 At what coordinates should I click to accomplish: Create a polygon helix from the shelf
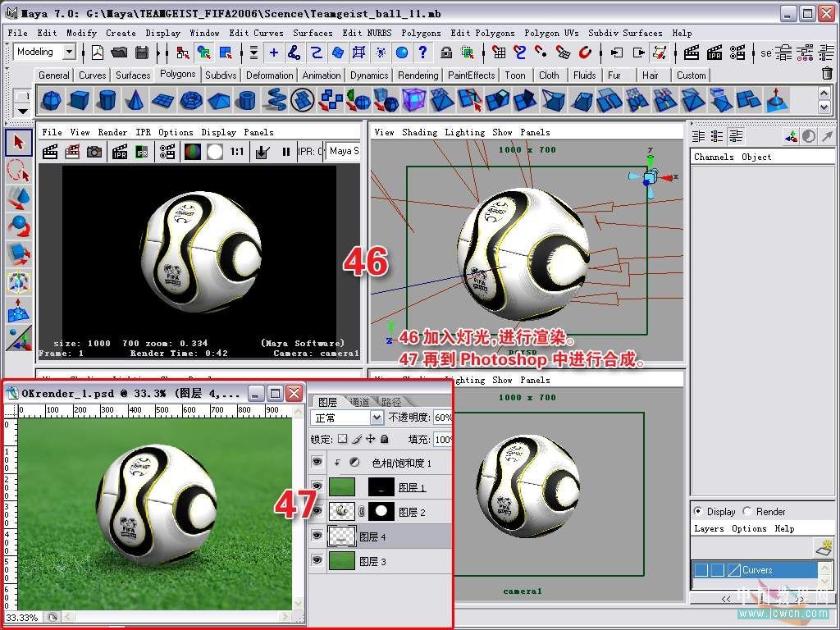pyautogui.click(x=276, y=100)
